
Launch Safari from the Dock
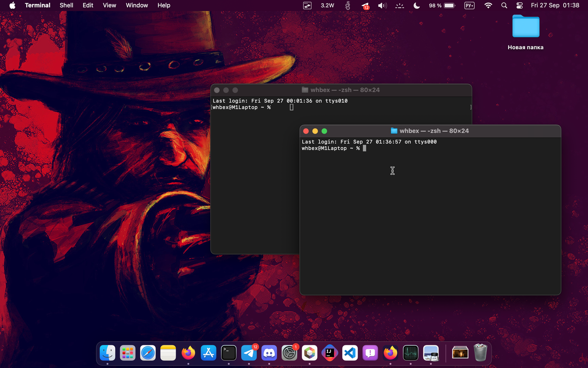(148, 353)
